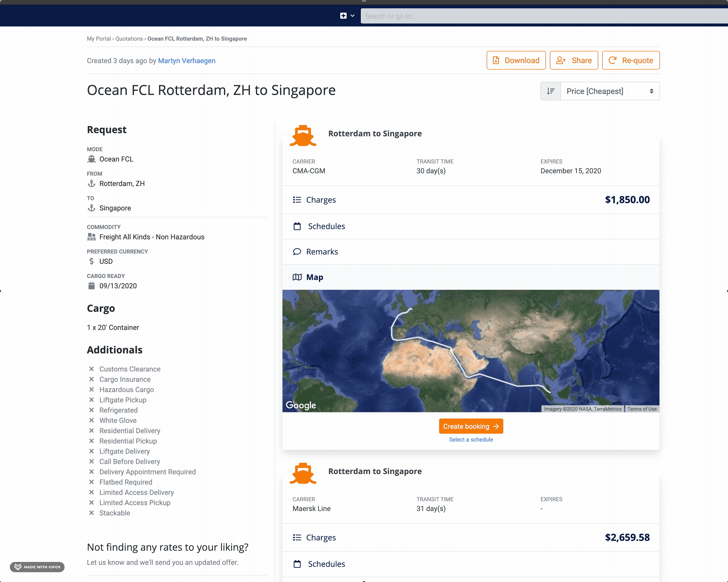728x582 pixels.
Task: Go to My Portal breadcrumb
Action: [x=99, y=39]
